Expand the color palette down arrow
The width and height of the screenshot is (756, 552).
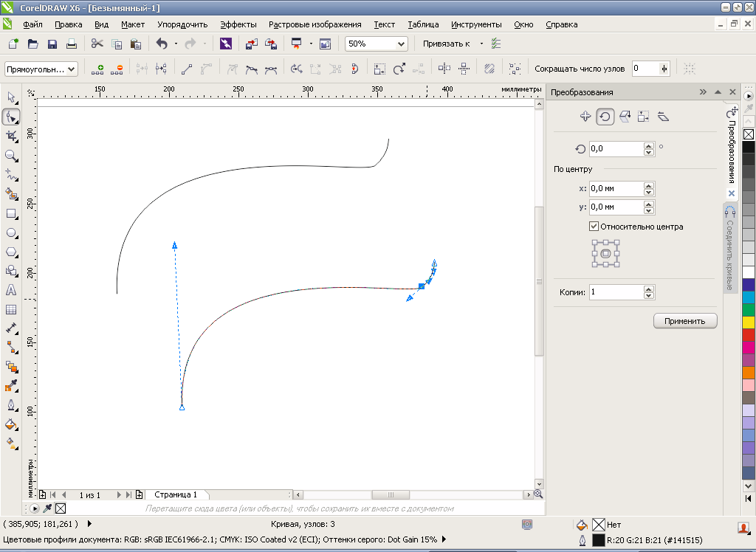[x=749, y=486]
